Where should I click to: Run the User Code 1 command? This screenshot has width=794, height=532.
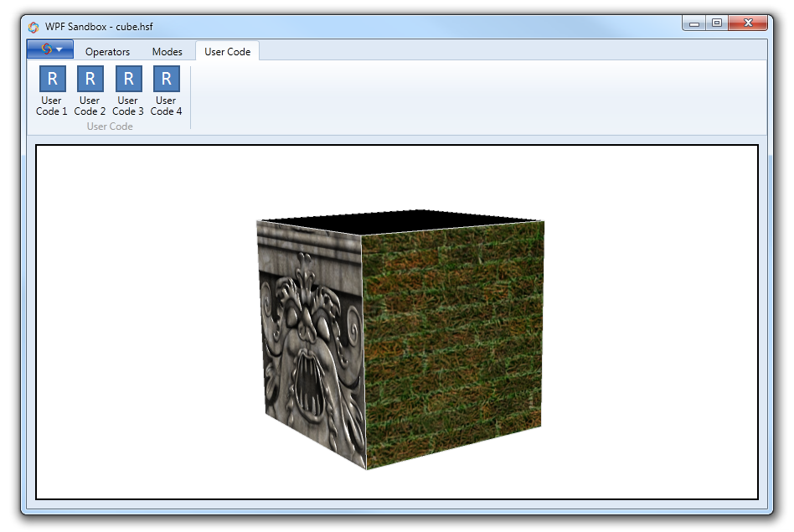[x=52, y=91]
